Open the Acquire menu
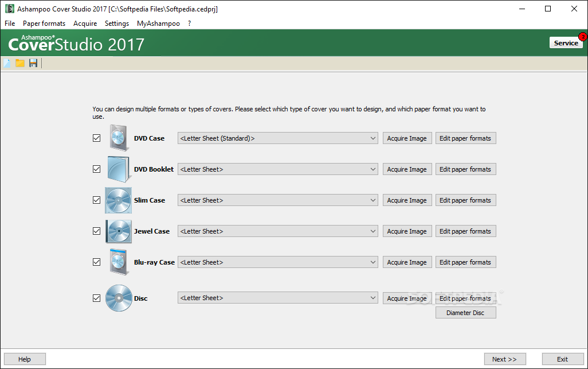The width and height of the screenshot is (588, 369). (85, 24)
